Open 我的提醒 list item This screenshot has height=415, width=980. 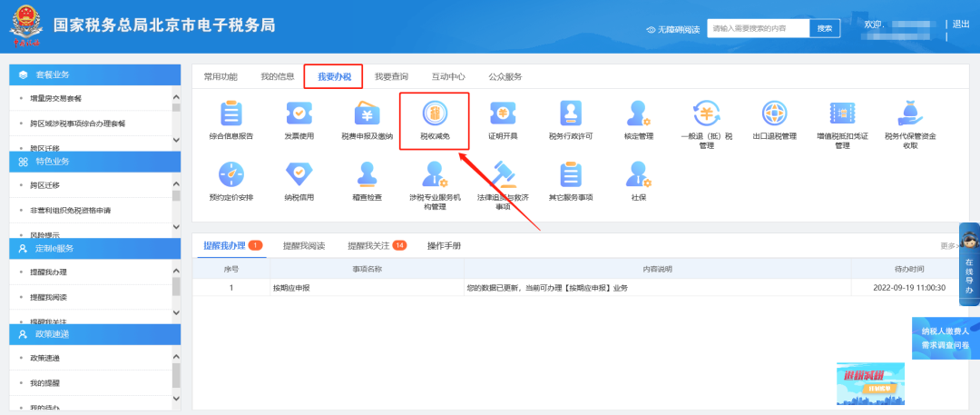[44, 382]
